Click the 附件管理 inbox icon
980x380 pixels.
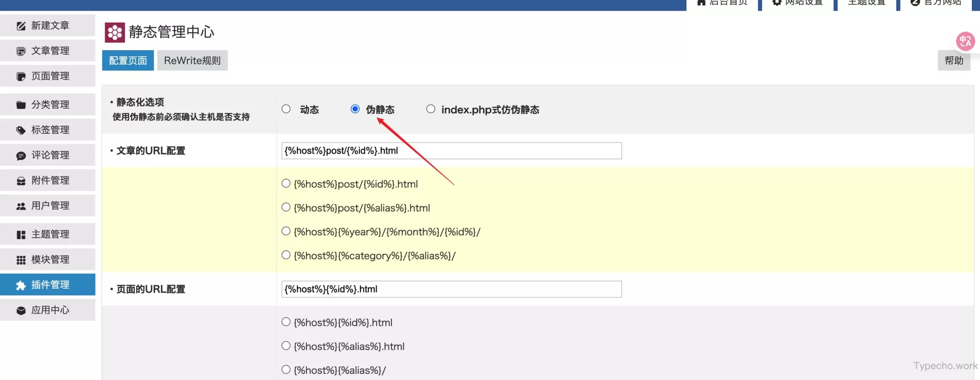coord(21,181)
